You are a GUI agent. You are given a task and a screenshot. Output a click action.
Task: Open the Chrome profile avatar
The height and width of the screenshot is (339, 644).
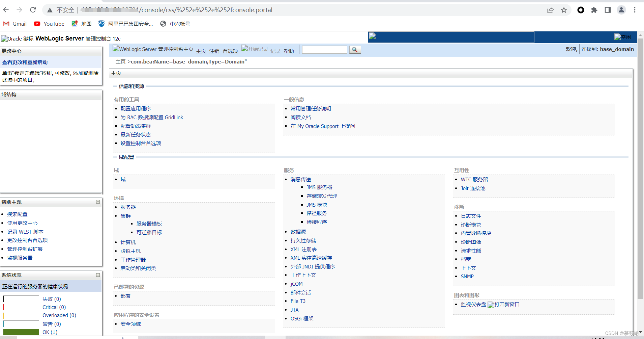[621, 10]
